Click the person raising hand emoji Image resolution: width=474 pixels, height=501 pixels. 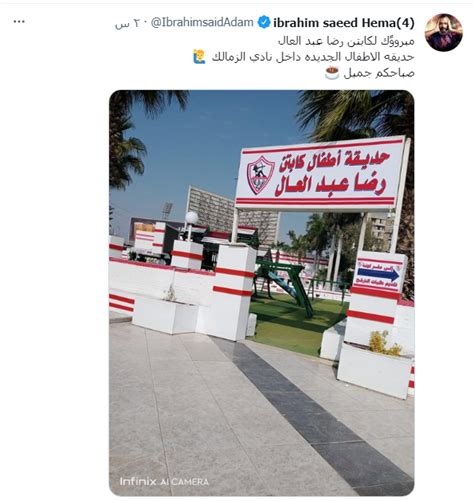tap(199, 57)
